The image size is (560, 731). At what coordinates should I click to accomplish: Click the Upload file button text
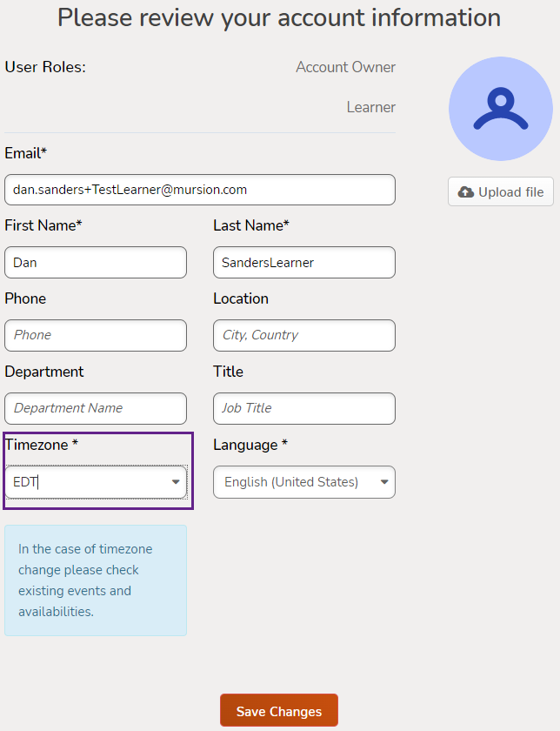pos(510,192)
